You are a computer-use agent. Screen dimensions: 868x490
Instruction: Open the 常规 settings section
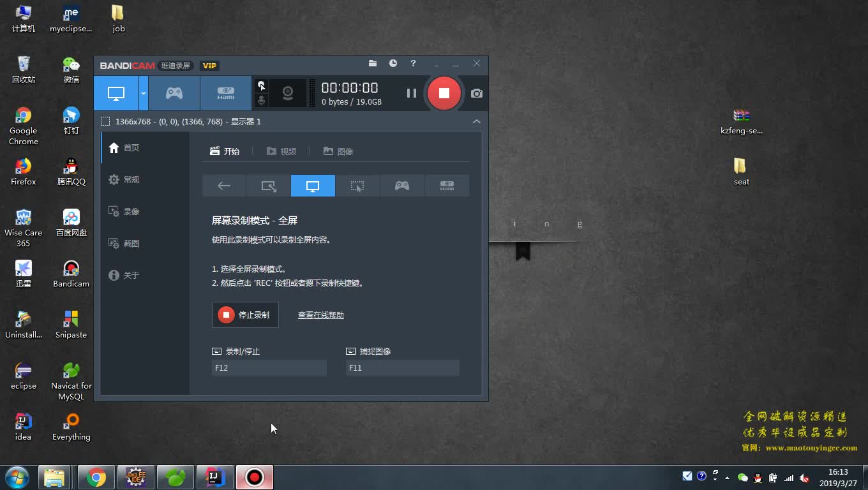[145, 179]
